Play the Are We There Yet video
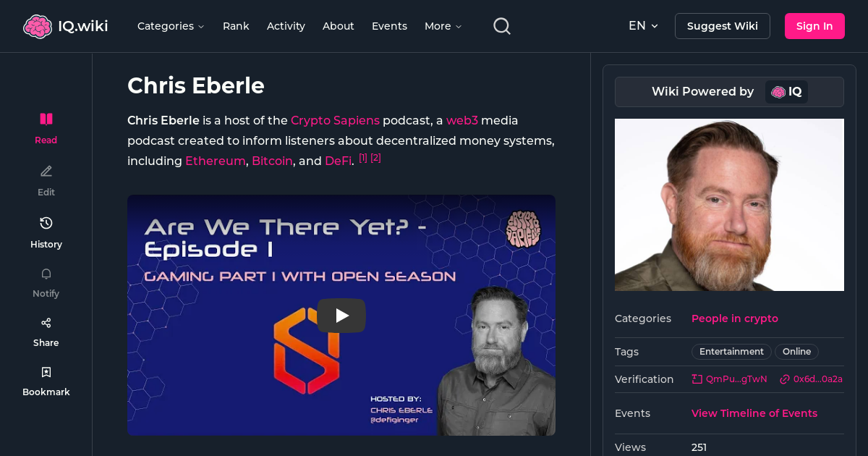This screenshot has width=868, height=456. click(x=341, y=315)
